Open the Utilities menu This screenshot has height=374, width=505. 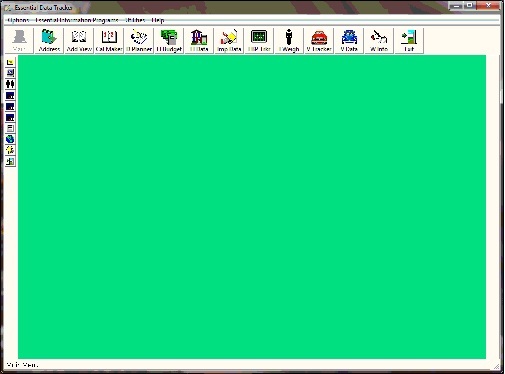click(x=135, y=20)
